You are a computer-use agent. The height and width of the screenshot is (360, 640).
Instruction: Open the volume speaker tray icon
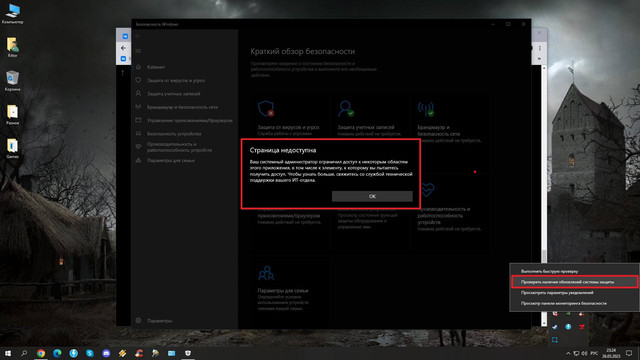[x=584, y=353]
